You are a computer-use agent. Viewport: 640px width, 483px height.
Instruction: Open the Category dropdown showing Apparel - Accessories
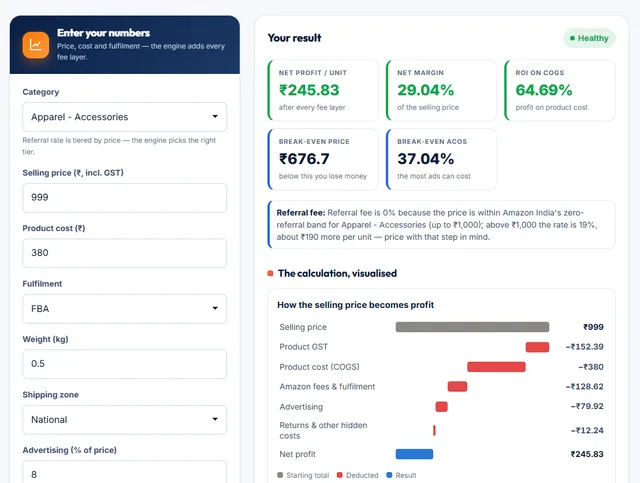coord(124,117)
